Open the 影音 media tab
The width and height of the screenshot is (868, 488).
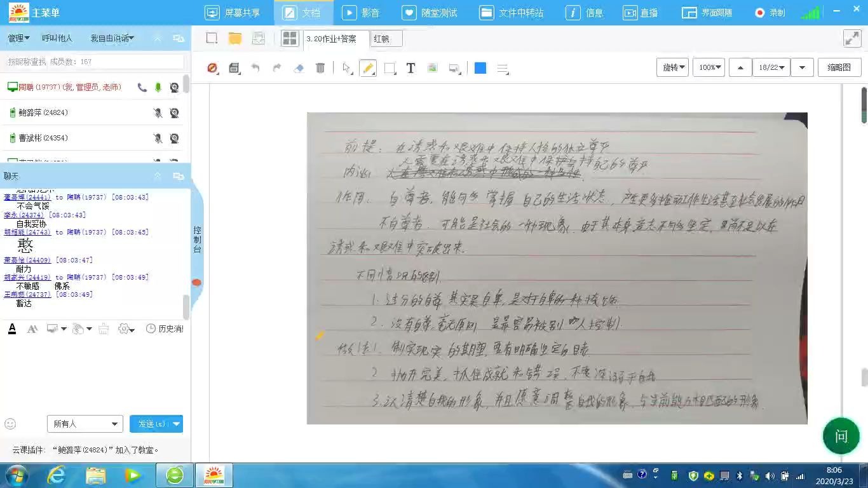pyautogui.click(x=362, y=13)
